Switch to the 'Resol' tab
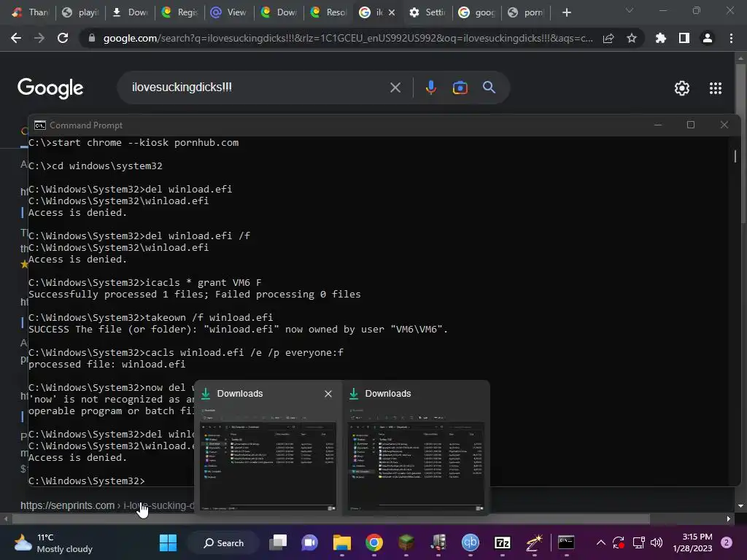The image size is (747, 560). click(329, 12)
